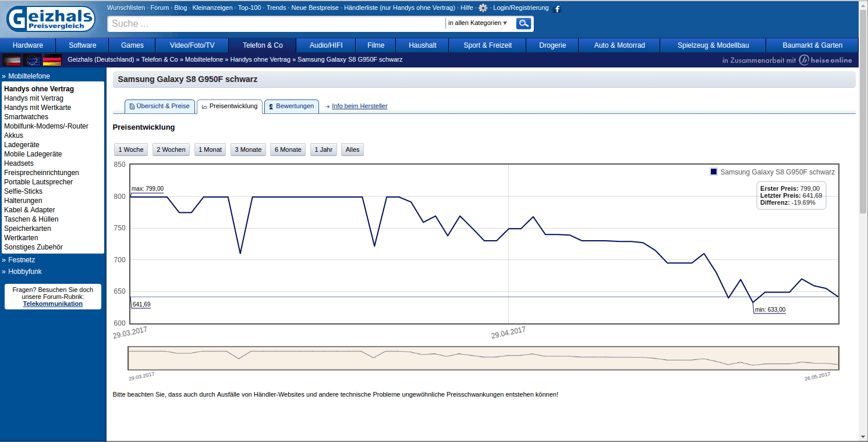Click the heise online logo
The image size is (868, 442).
(825, 60)
